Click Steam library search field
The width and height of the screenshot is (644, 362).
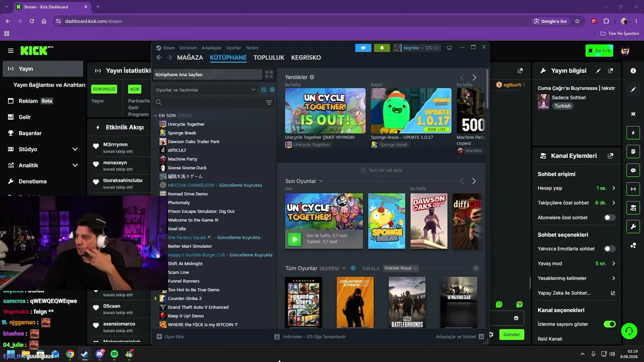click(x=209, y=103)
